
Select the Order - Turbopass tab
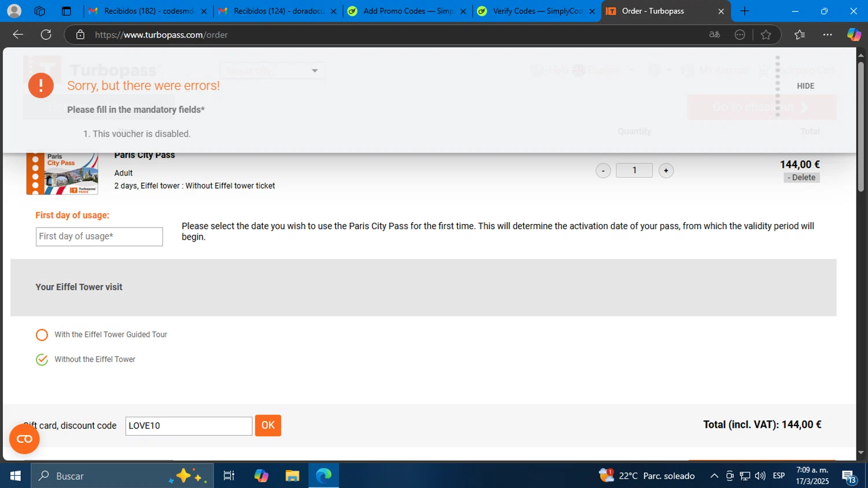pyautogui.click(x=665, y=11)
